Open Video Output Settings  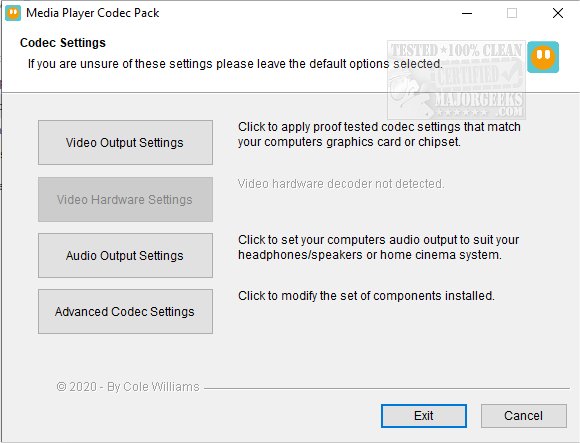(125, 142)
